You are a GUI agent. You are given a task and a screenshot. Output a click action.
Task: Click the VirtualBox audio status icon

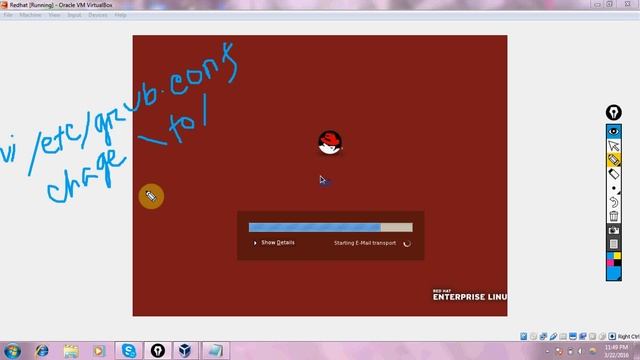pyautogui.click(x=543, y=336)
